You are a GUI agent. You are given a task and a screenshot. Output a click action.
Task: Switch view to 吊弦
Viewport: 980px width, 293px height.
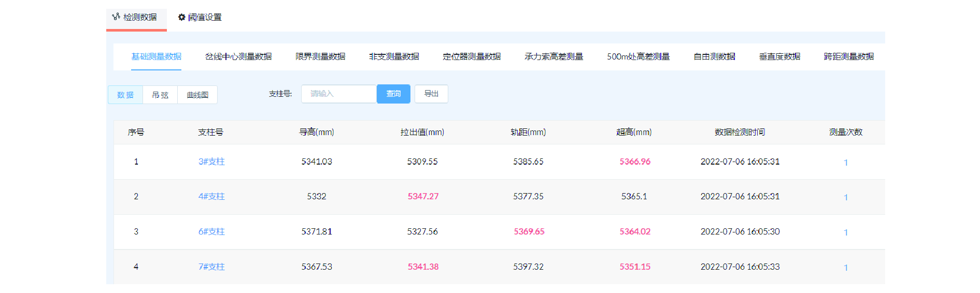click(160, 95)
